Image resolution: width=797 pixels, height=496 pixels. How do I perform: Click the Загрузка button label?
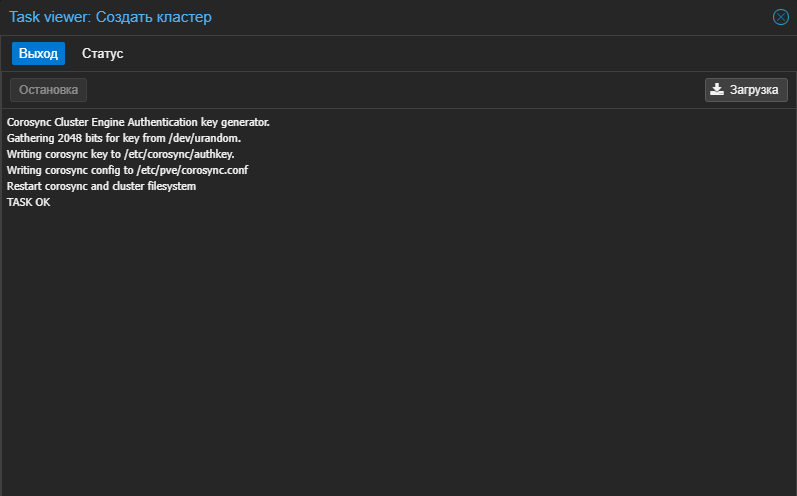pyautogui.click(x=754, y=90)
